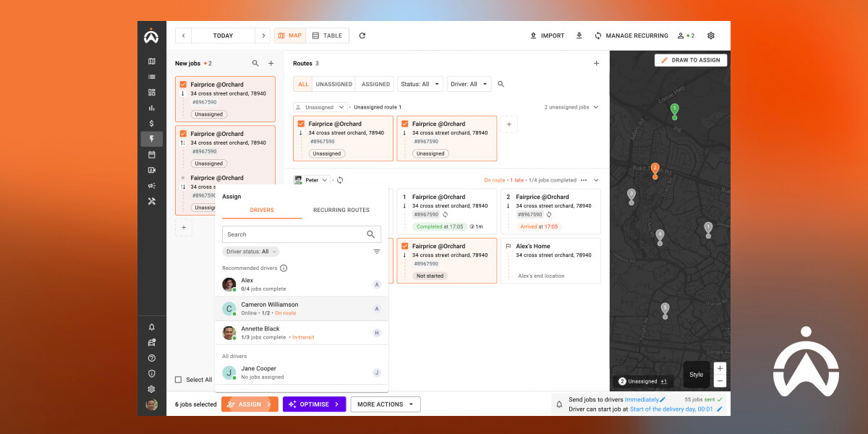Open the notifications bell icon
Viewport: 868px width, 434px height.
coord(152,327)
